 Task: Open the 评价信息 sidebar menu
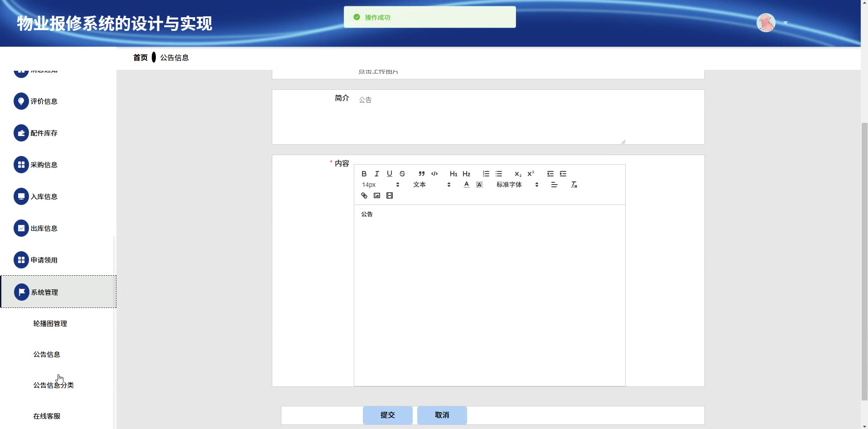point(58,101)
